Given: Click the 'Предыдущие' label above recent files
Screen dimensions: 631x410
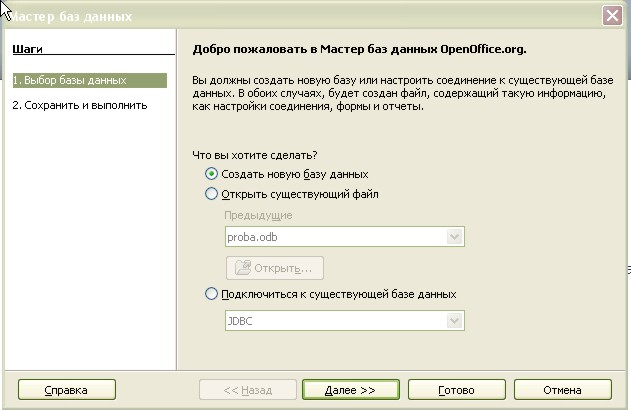Looking at the screenshot, I should [258, 215].
